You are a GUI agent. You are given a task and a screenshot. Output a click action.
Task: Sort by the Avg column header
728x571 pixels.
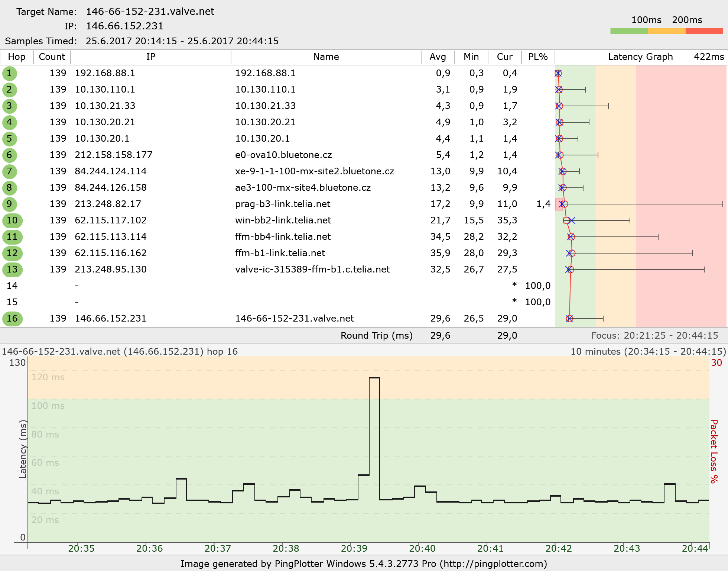pyautogui.click(x=438, y=57)
